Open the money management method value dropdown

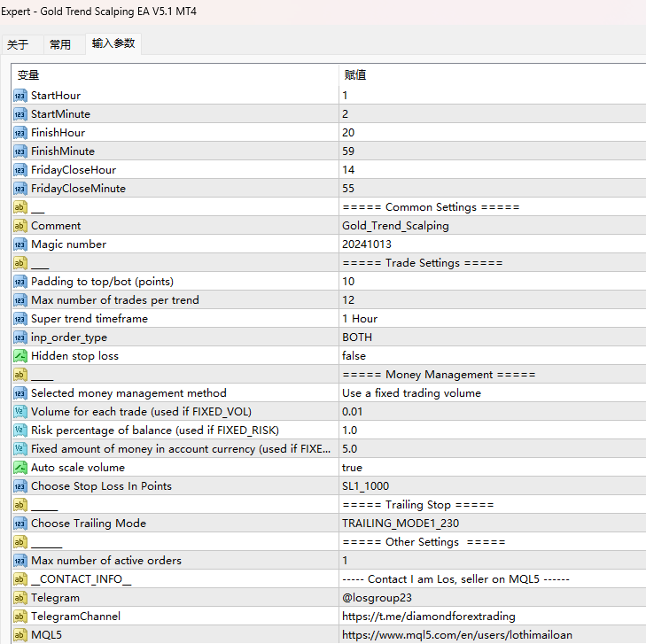[x=493, y=392]
